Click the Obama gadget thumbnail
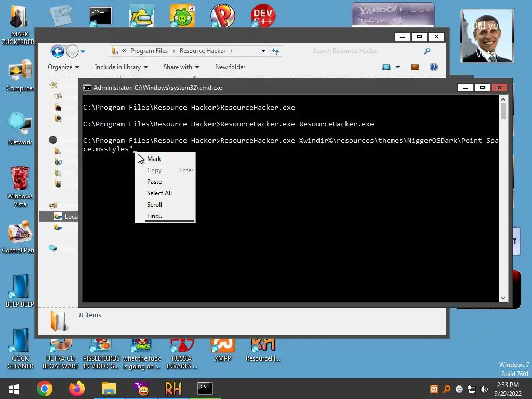Viewport: 532px width, 399px height. (487, 36)
